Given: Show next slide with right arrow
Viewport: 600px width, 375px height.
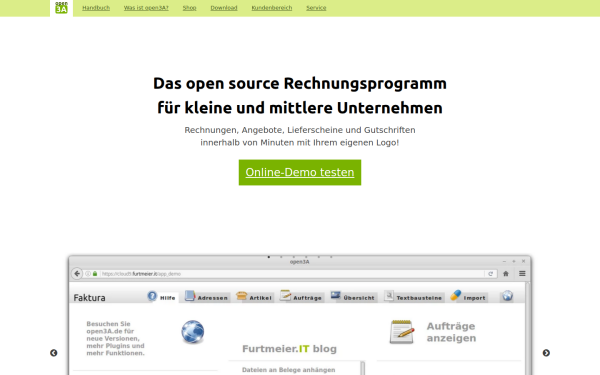Looking at the screenshot, I should (546, 353).
